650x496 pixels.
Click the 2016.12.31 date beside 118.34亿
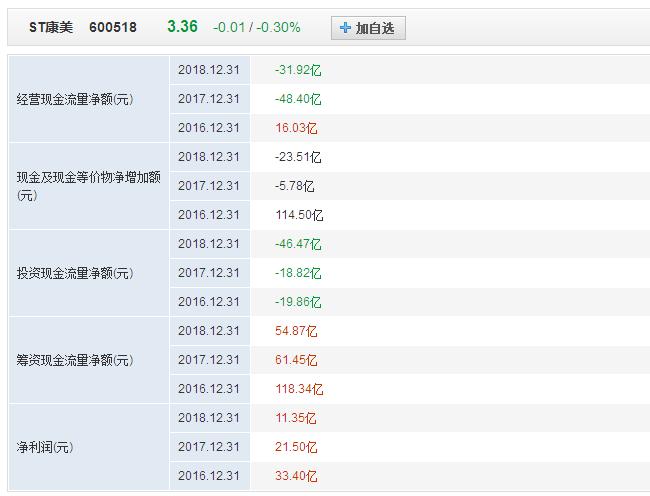[x=209, y=389]
